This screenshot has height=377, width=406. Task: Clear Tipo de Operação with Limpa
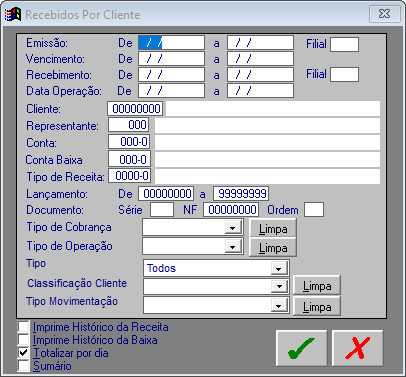click(273, 247)
